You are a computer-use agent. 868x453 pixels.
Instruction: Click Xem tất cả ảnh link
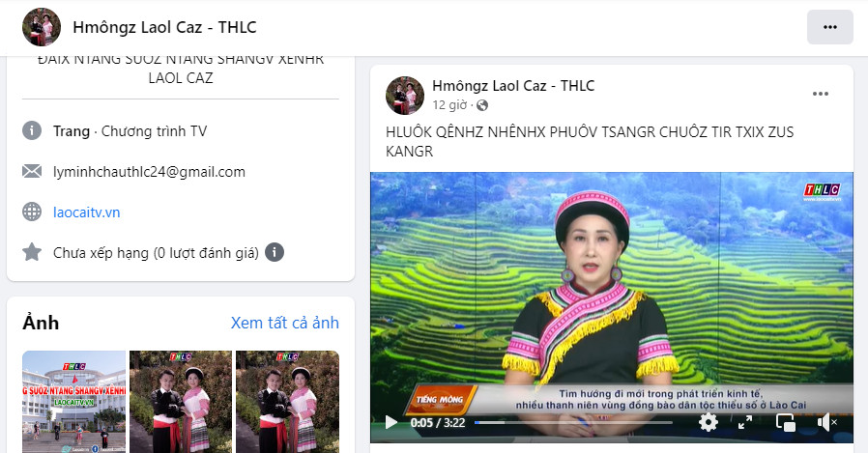[284, 323]
